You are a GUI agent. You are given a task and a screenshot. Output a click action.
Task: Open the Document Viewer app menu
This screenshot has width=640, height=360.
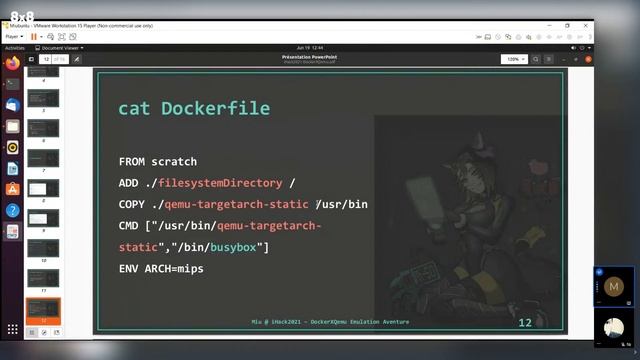pos(59,48)
